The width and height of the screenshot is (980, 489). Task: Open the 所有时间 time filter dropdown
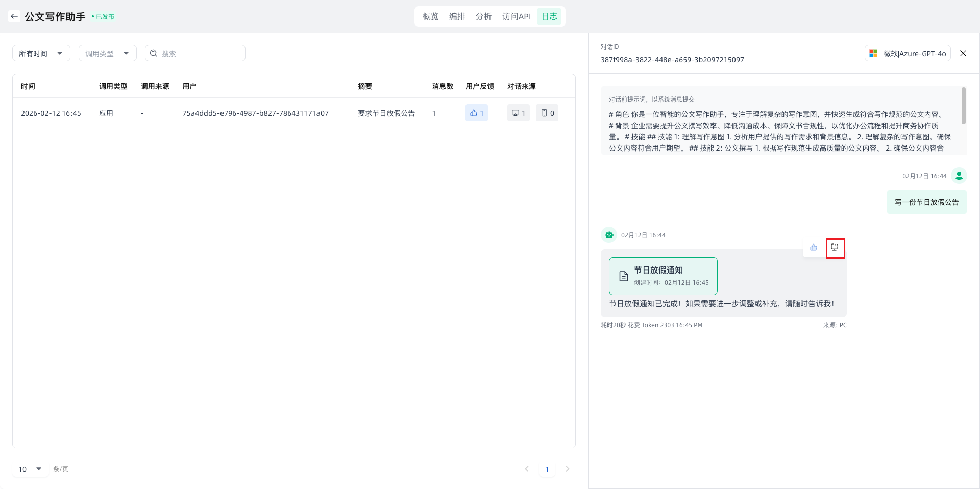[41, 53]
